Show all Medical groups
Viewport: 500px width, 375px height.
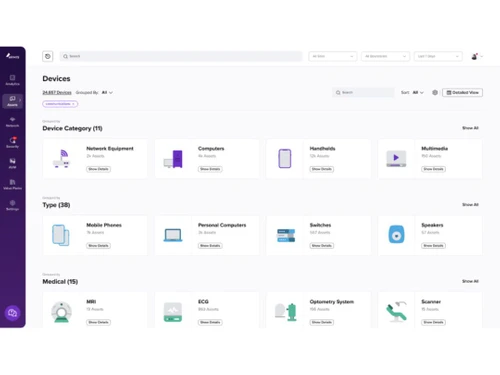click(470, 281)
